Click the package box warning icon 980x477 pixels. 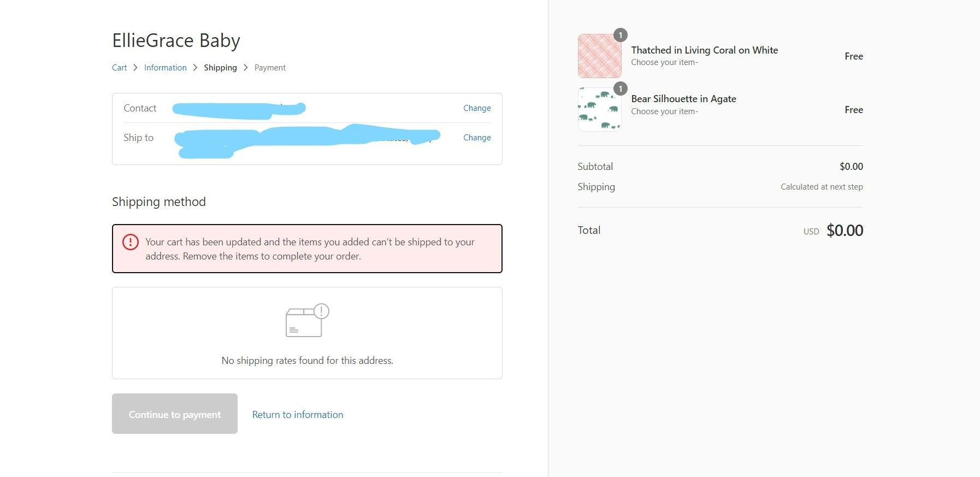coord(307,321)
